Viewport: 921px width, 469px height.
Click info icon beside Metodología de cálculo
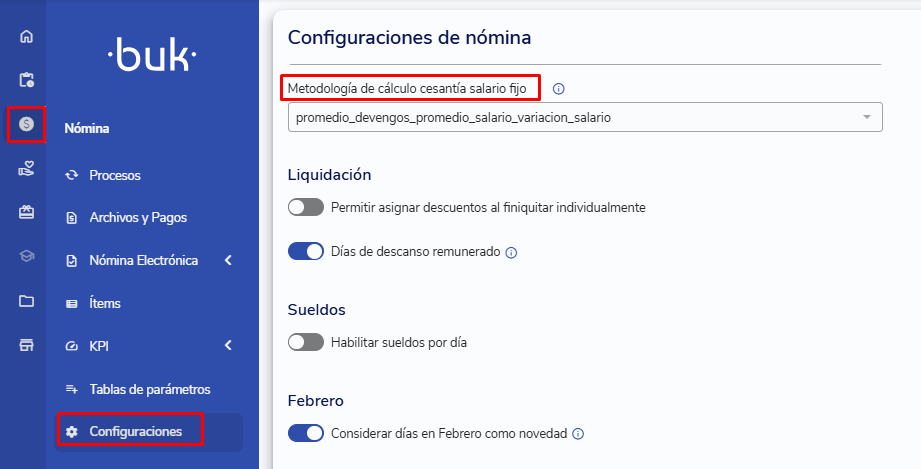559,89
